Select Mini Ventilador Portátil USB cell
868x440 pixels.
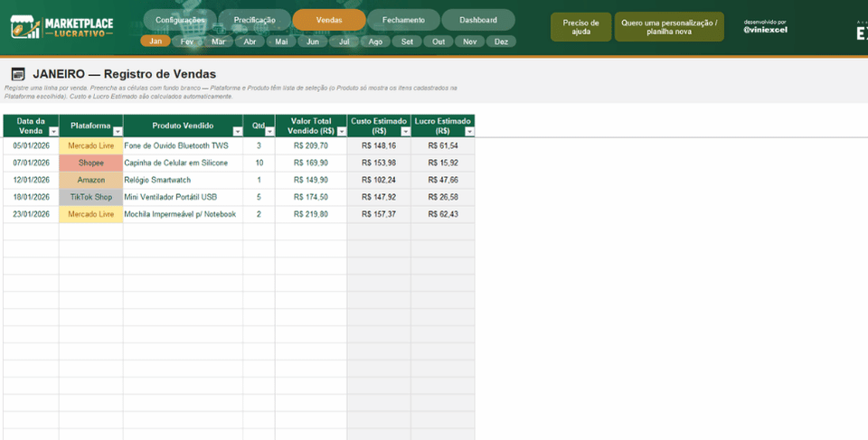pyautogui.click(x=183, y=198)
